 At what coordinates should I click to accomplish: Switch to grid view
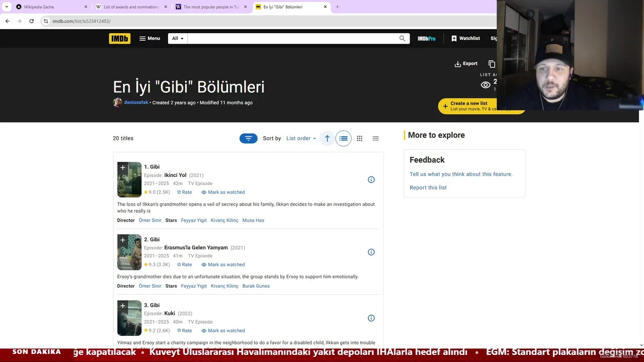click(x=359, y=138)
